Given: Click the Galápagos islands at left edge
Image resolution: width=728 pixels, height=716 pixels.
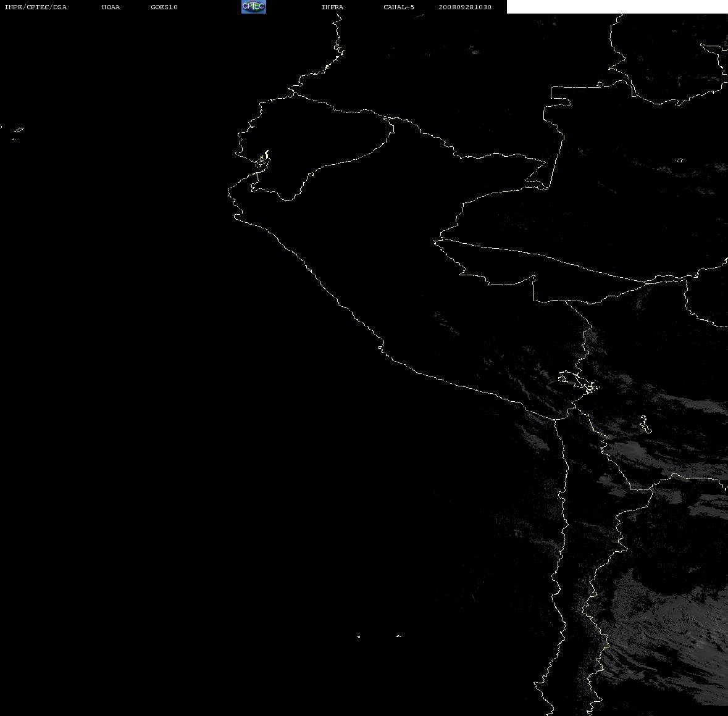Looking at the screenshot, I should pyautogui.click(x=16, y=133).
